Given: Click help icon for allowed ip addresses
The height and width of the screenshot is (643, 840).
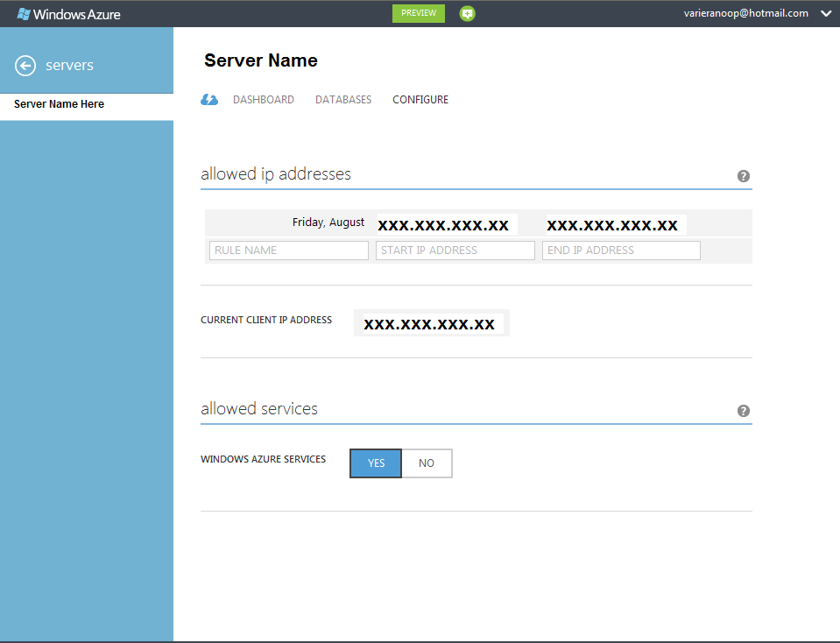Looking at the screenshot, I should pos(744,176).
